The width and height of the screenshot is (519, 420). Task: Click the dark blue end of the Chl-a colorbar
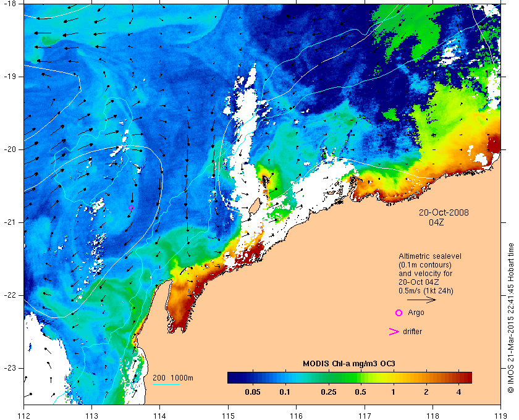(x=232, y=377)
